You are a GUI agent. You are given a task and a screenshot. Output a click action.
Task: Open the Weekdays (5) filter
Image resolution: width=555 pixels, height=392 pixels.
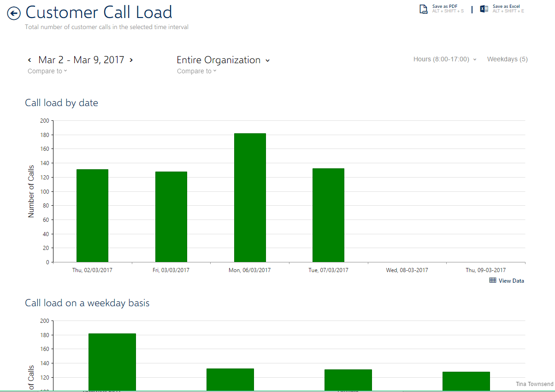pyautogui.click(x=507, y=59)
